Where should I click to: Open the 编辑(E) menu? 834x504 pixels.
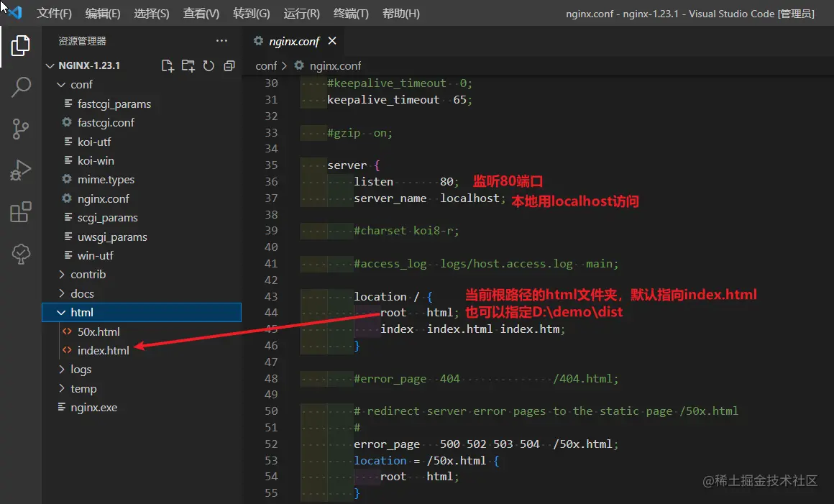click(103, 13)
